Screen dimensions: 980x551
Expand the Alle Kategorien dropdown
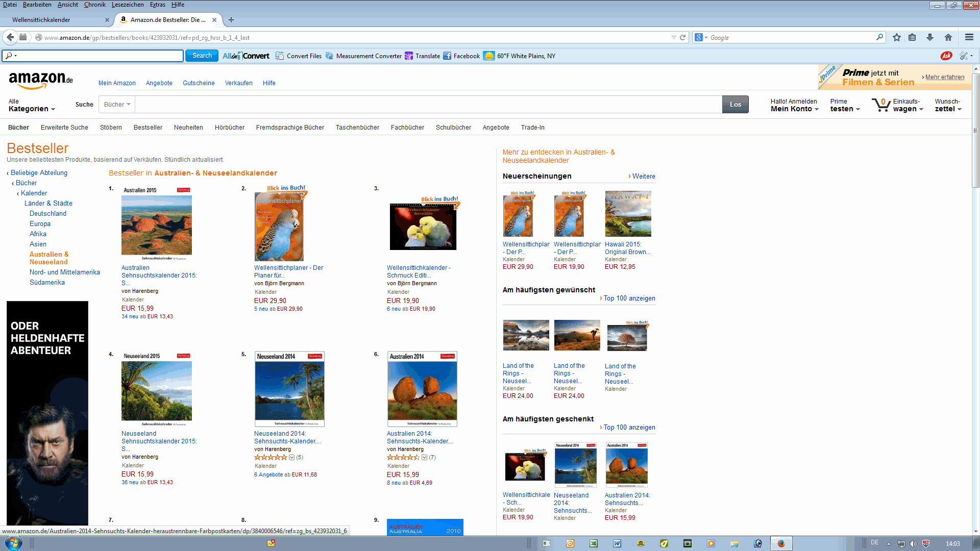31,105
